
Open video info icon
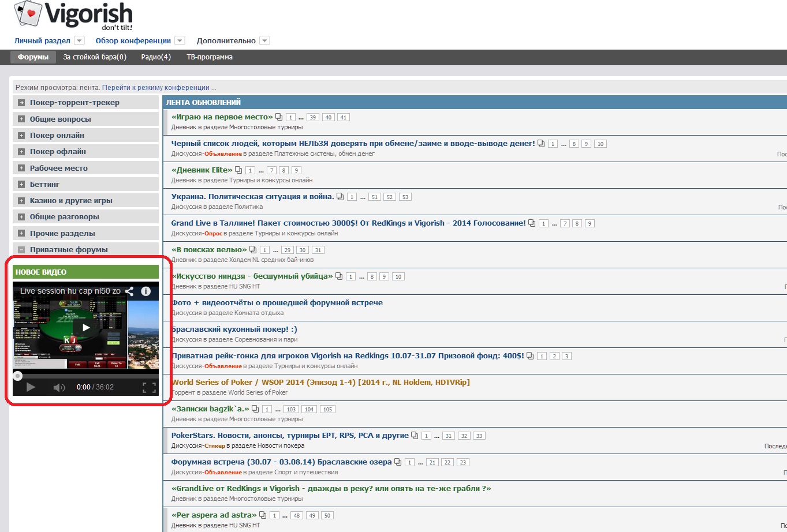(x=146, y=291)
